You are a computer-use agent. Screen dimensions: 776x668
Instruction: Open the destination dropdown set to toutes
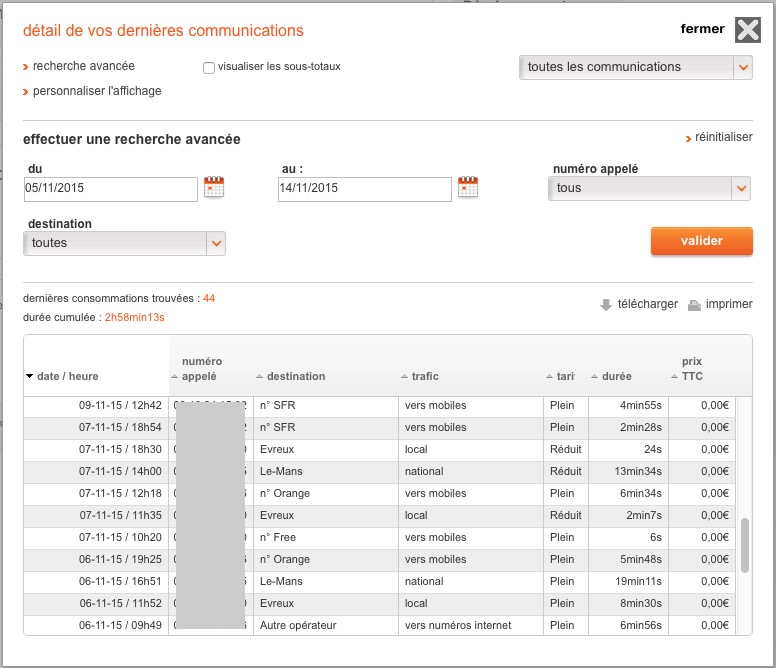(x=124, y=243)
